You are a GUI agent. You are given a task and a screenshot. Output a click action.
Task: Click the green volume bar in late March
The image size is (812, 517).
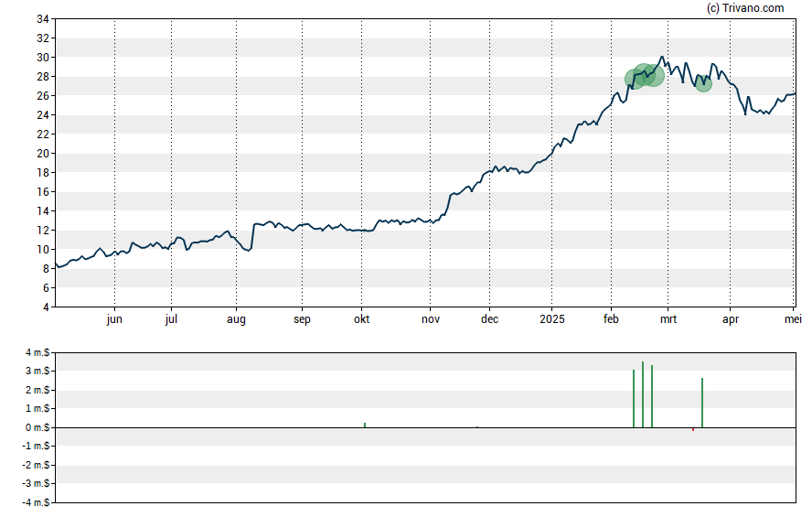(702, 403)
